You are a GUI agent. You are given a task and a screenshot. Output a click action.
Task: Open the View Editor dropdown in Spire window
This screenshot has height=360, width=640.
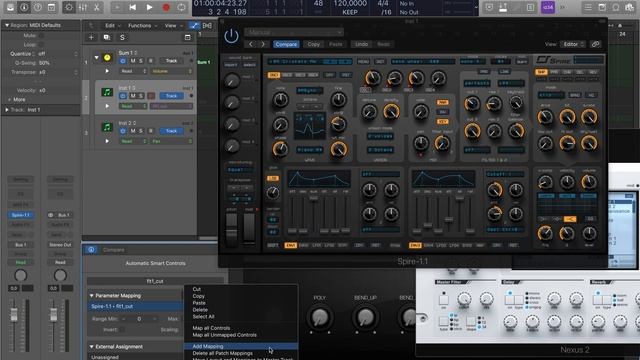coord(573,44)
